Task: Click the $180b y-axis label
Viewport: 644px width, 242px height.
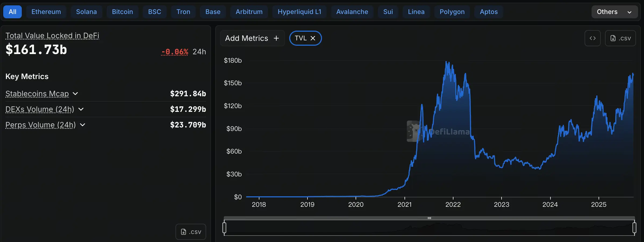Action: pyautogui.click(x=233, y=60)
